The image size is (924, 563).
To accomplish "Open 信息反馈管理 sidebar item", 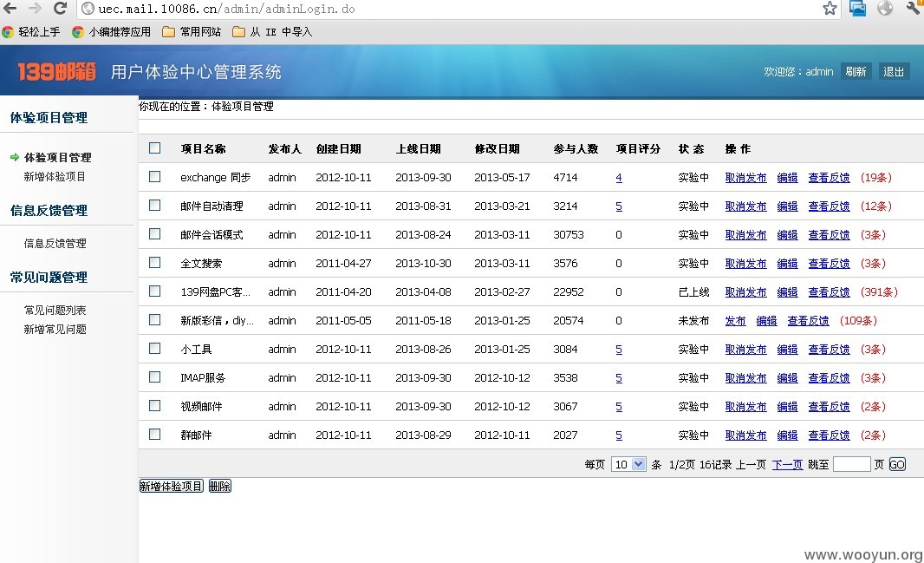I will click(x=55, y=244).
